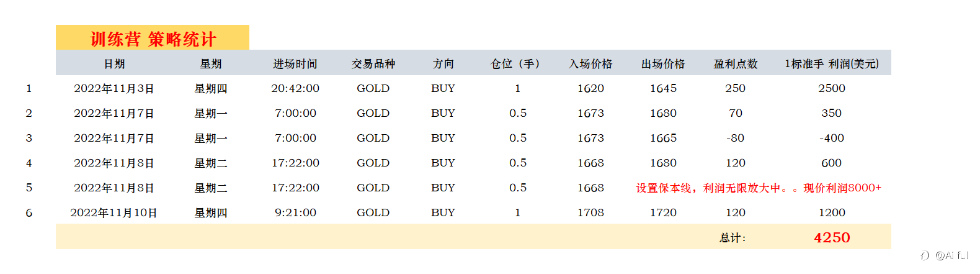Image resolution: width=980 pixels, height=274 pixels.
Task: Select the 方向 column header
Action: 443,63
